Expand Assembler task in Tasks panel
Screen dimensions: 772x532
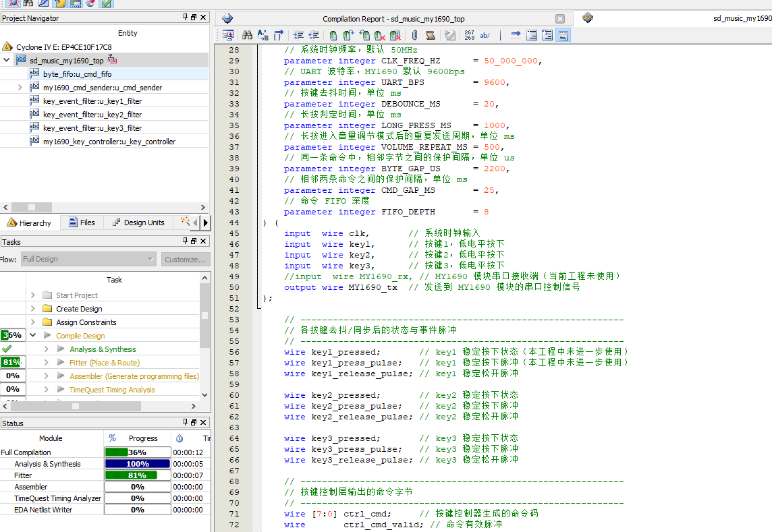(47, 376)
